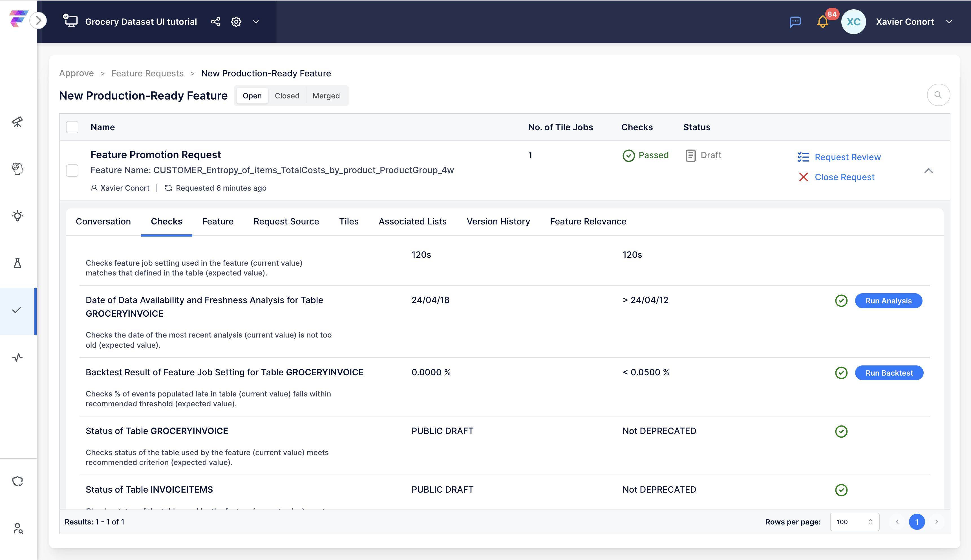
Task: Click Request Review link
Action: click(848, 157)
